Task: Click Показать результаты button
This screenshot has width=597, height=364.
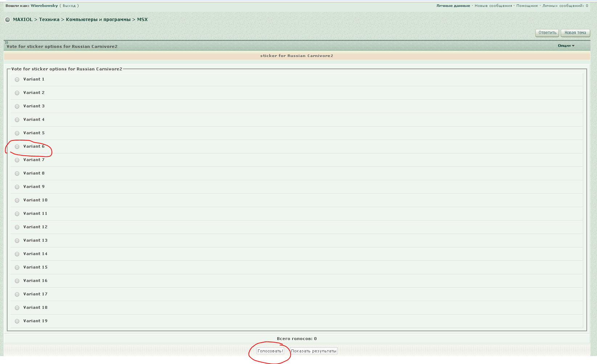Action: tap(314, 351)
